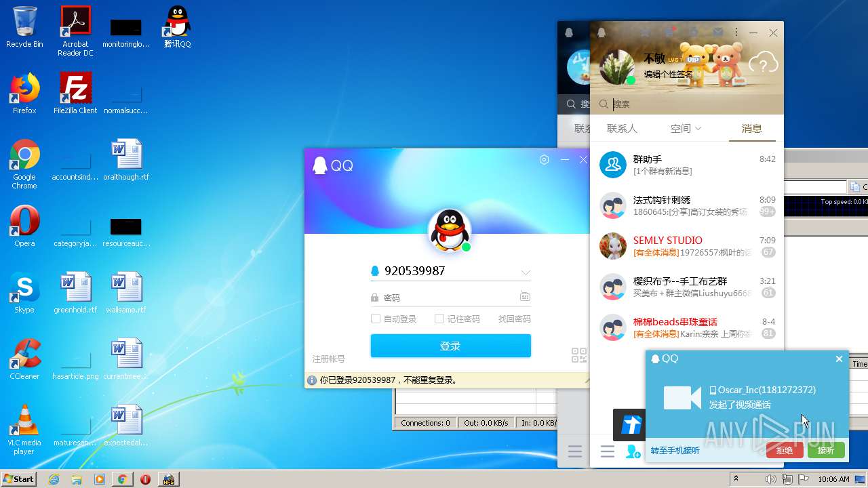This screenshot has width=868, height=488.
Task: Click the add friend icon in QQ panel
Action: tap(633, 452)
